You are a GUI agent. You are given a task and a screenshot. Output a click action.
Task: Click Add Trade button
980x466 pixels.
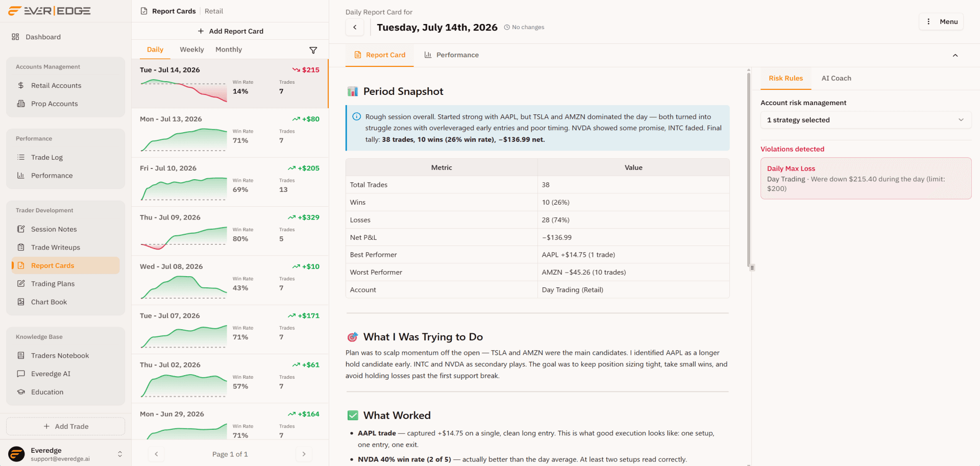[66, 426]
